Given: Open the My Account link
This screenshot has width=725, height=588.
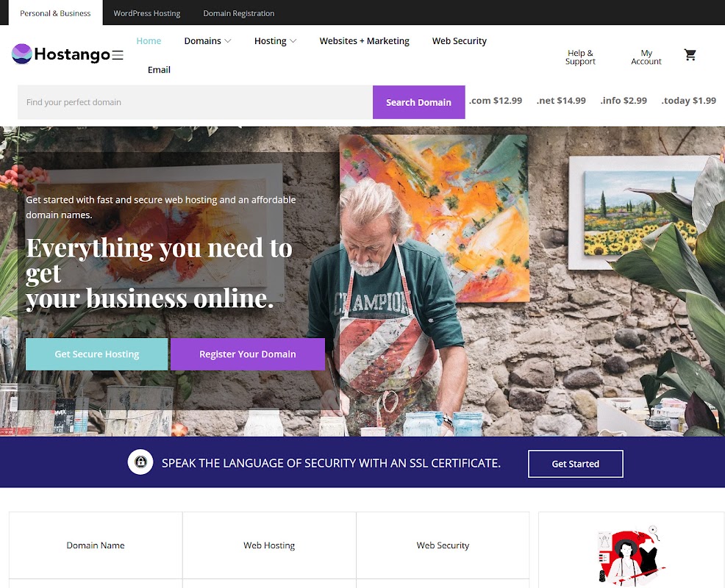Looking at the screenshot, I should pos(646,57).
